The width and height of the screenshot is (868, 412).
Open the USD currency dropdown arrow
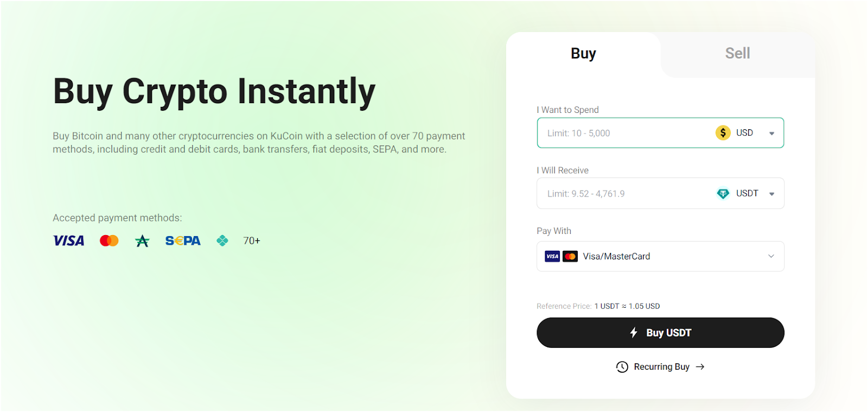[771, 133]
